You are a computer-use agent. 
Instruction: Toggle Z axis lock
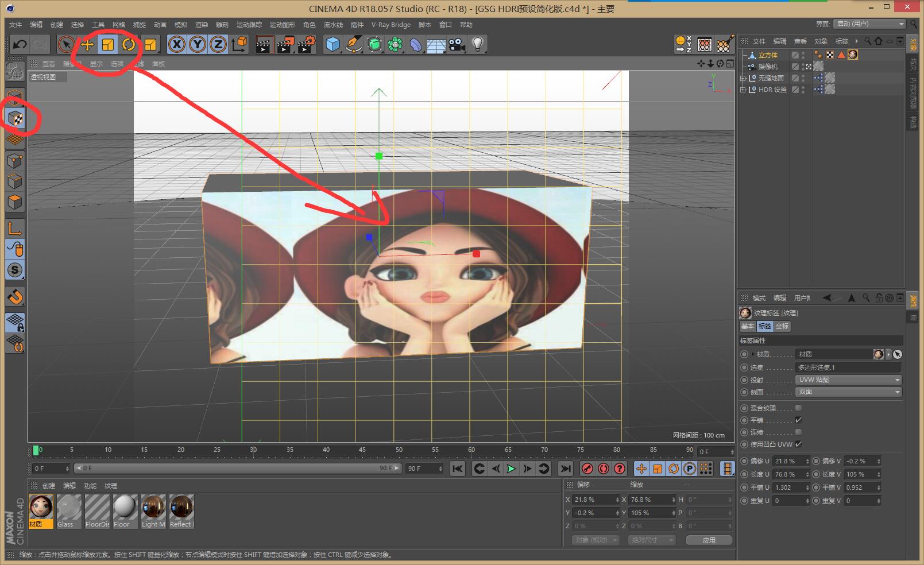pyautogui.click(x=218, y=44)
